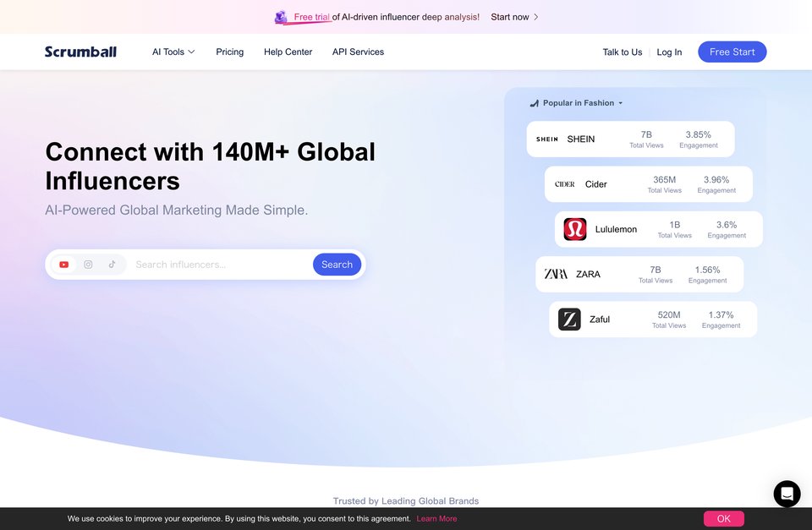Open the Zaful brand card

click(653, 320)
